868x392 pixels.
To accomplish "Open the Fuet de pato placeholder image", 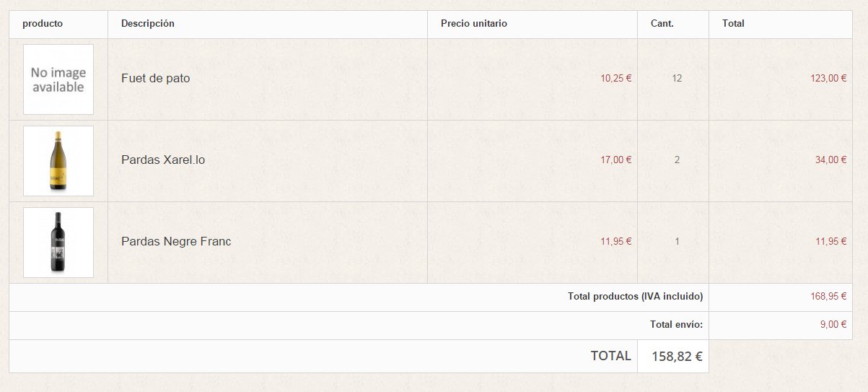I will (x=58, y=79).
